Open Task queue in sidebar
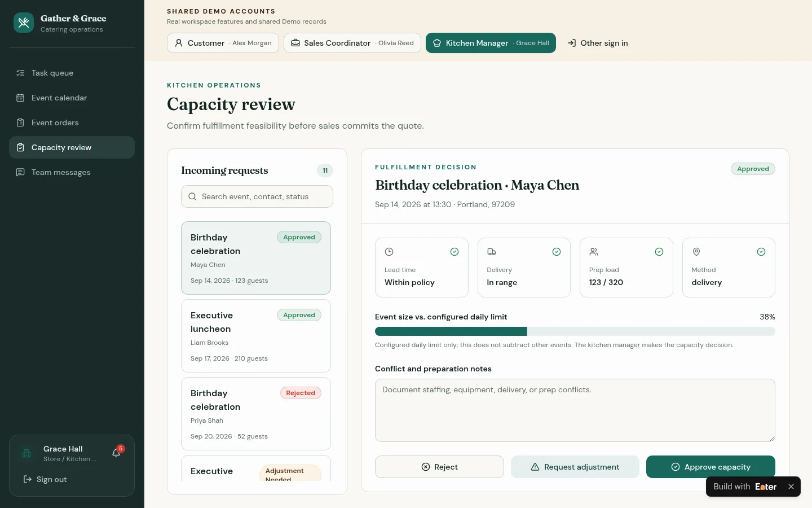Screen dimensions: 812x508 [x=72, y=73]
